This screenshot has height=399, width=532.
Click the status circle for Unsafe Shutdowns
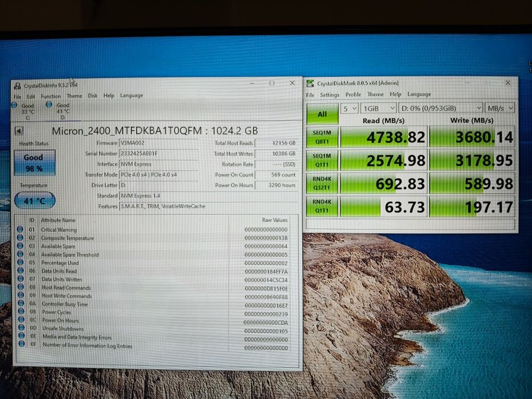pyautogui.click(x=21, y=327)
